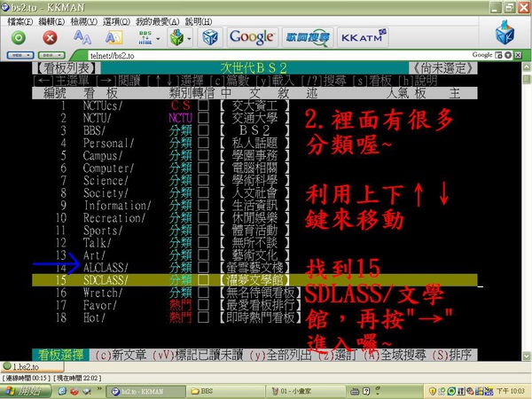Open dropdown arrow beside green cube icon
Viewport: 532px width, 399px height.
189,39
